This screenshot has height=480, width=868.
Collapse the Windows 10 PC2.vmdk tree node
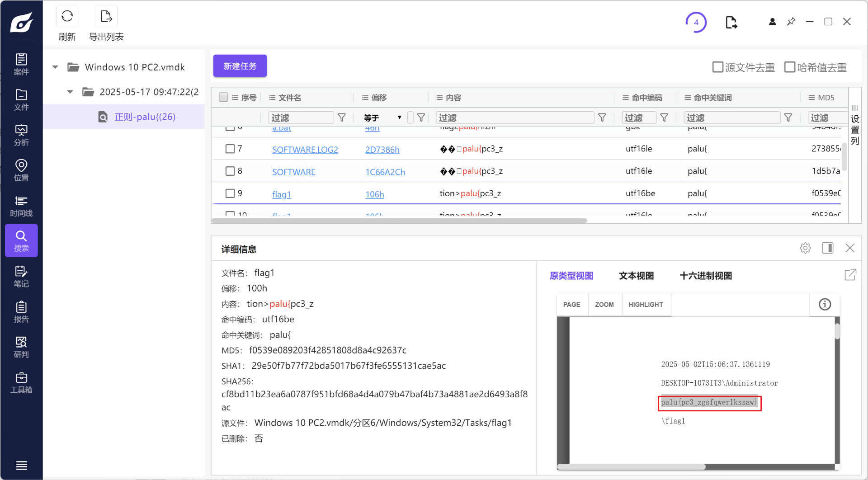(55, 67)
